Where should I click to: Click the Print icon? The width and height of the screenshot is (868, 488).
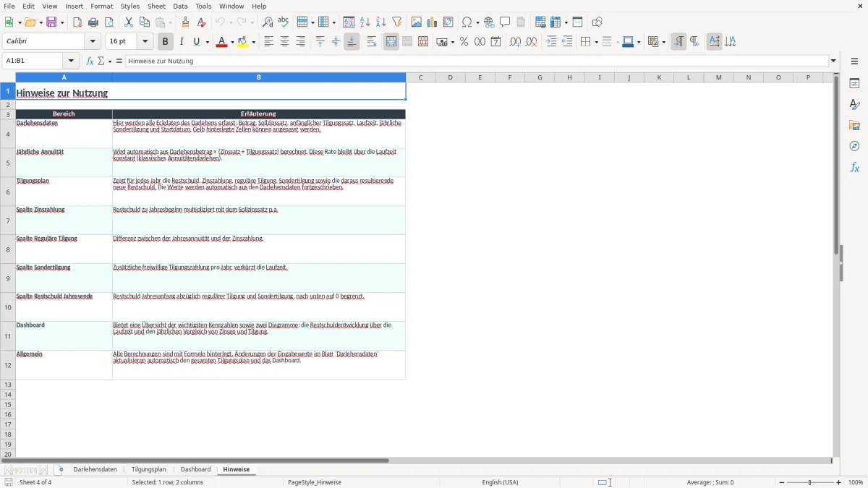(x=93, y=22)
